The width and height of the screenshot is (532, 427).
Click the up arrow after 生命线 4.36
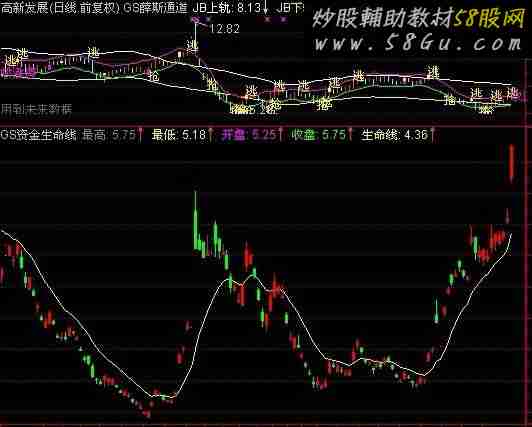click(x=432, y=135)
